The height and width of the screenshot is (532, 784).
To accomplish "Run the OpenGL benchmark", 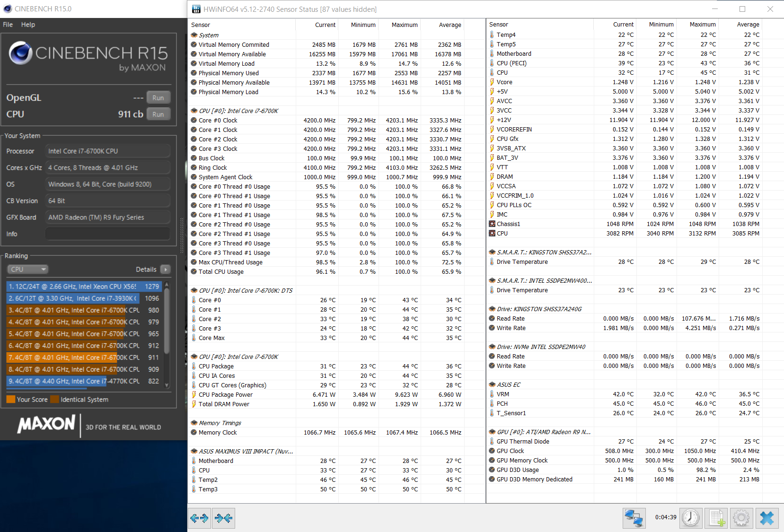I will tap(158, 98).
